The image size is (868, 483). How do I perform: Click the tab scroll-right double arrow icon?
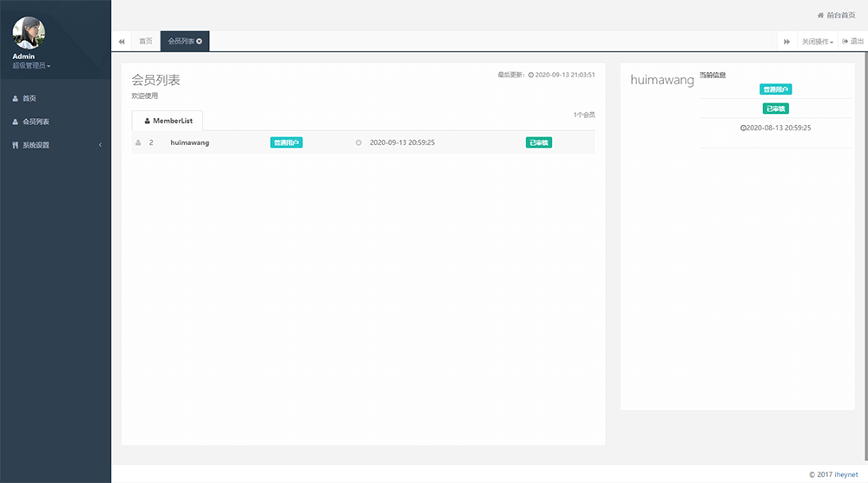[786, 42]
